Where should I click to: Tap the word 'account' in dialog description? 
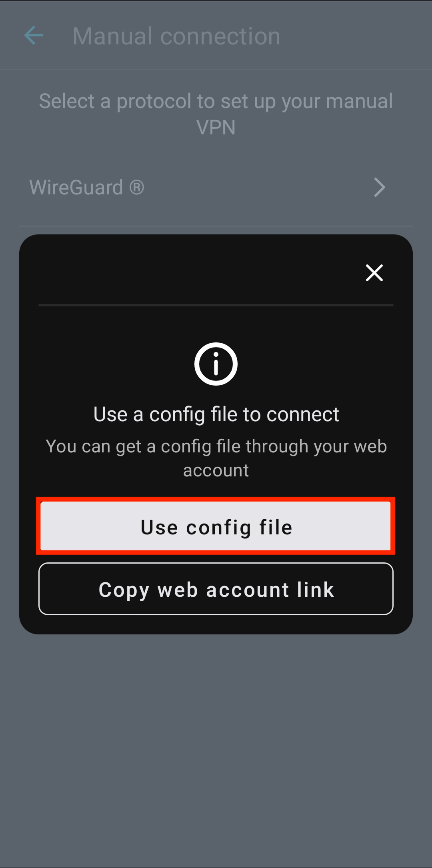pyautogui.click(x=216, y=470)
